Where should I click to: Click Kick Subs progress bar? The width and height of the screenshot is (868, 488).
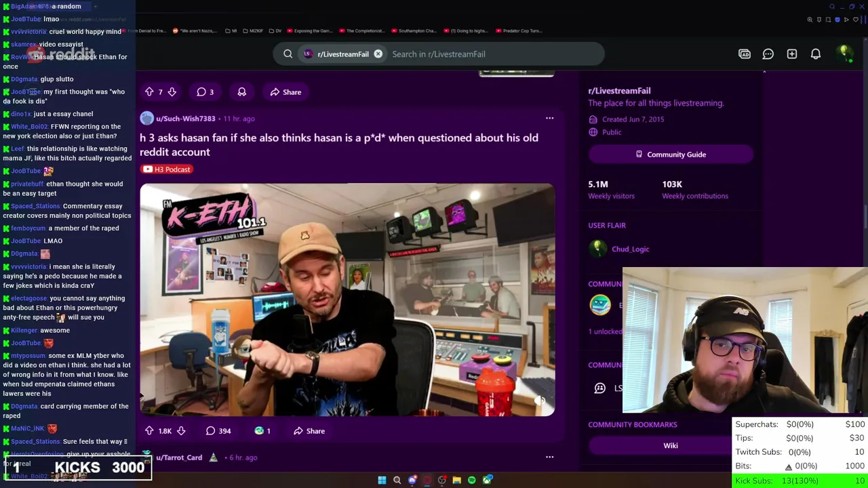800,481
